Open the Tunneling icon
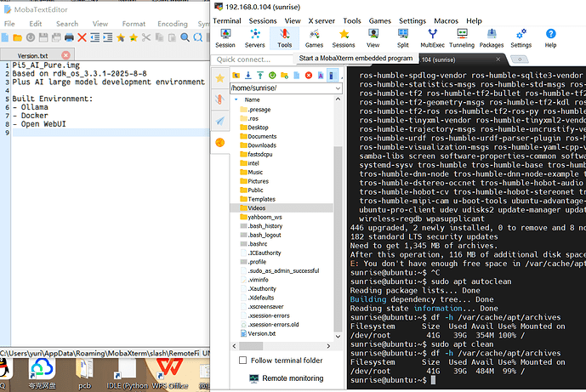This screenshot has width=586, height=392. pyautogui.click(x=462, y=38)
